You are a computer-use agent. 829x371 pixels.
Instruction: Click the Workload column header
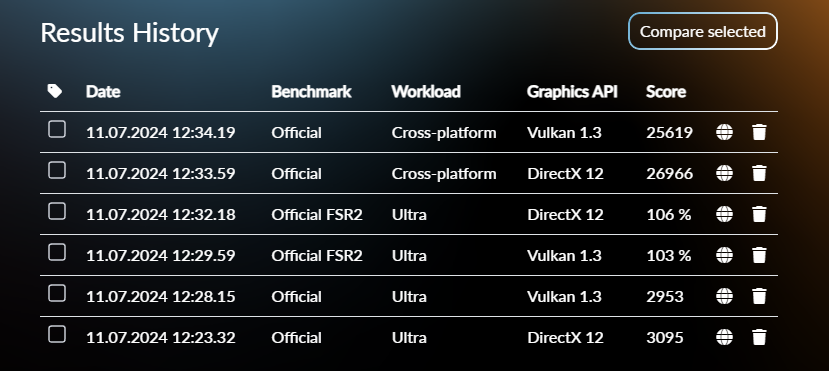pos(426,91)
